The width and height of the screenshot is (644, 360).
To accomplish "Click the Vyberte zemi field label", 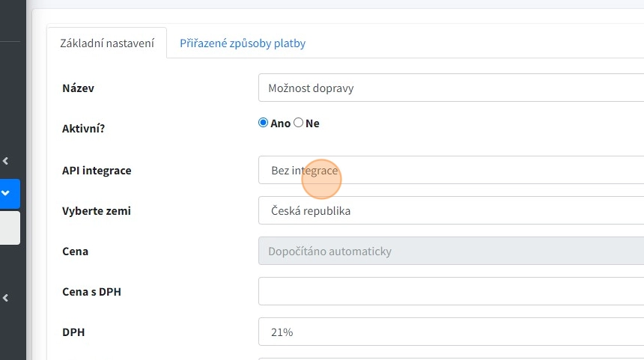I will 96,211.
